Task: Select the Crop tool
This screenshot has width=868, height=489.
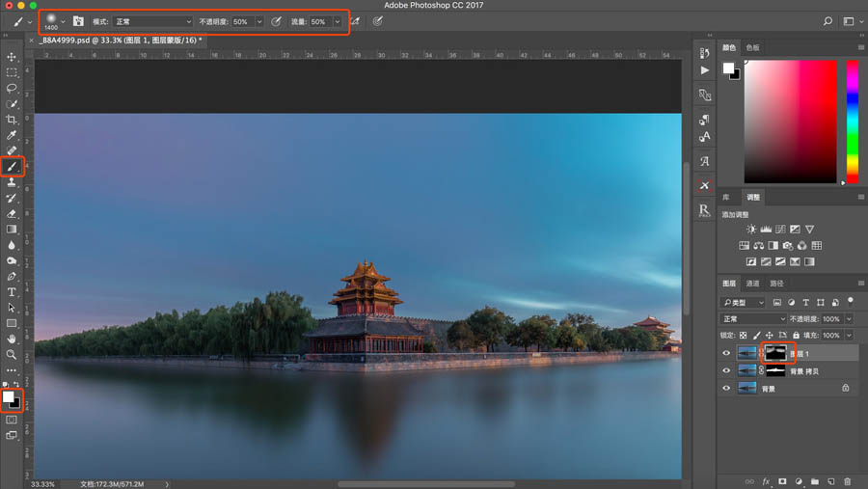Action: (12, 120)
